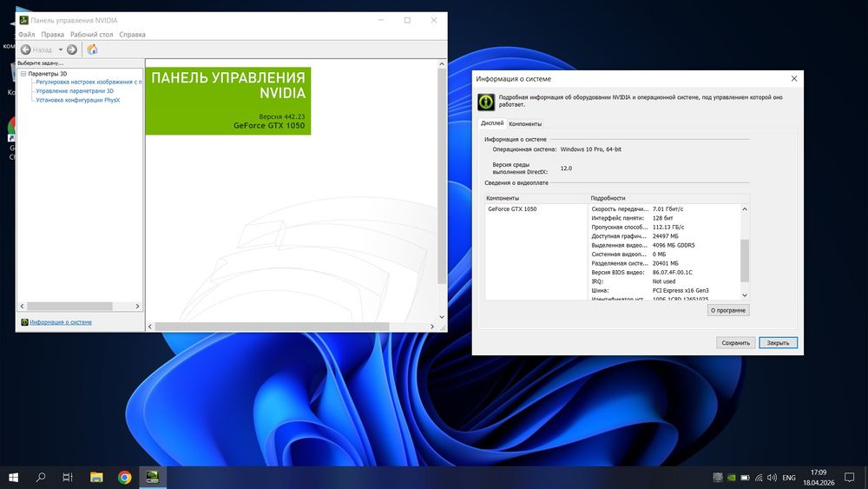This screenshot has height=489, width=868.
Task: Open the Рабочий стол menu
Action: 91,35
